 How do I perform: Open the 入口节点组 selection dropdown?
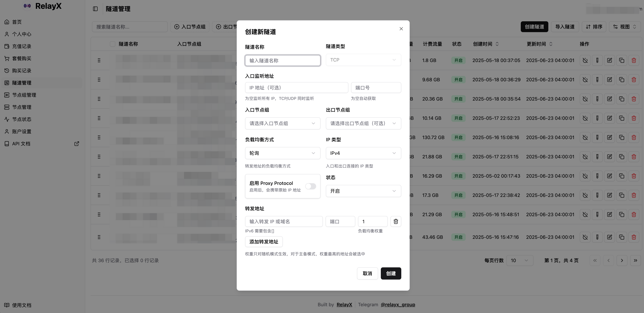click(x=282, y=124)
